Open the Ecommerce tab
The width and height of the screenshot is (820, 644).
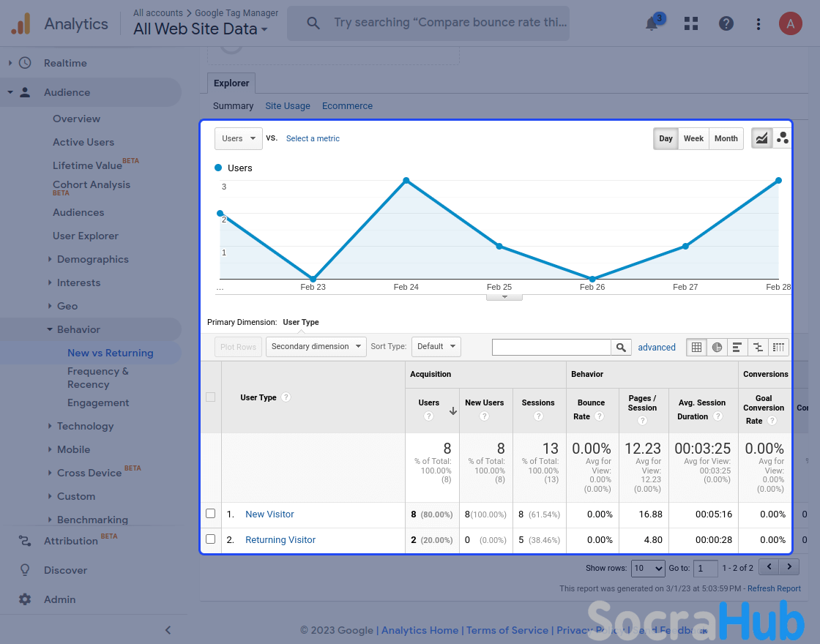[x=347, y=106]
